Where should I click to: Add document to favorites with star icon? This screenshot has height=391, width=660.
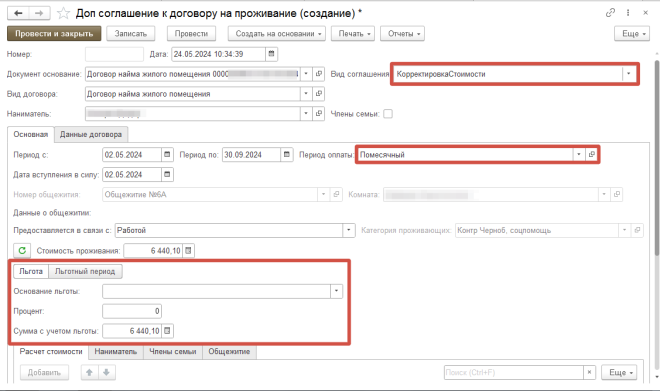point(63,13)
